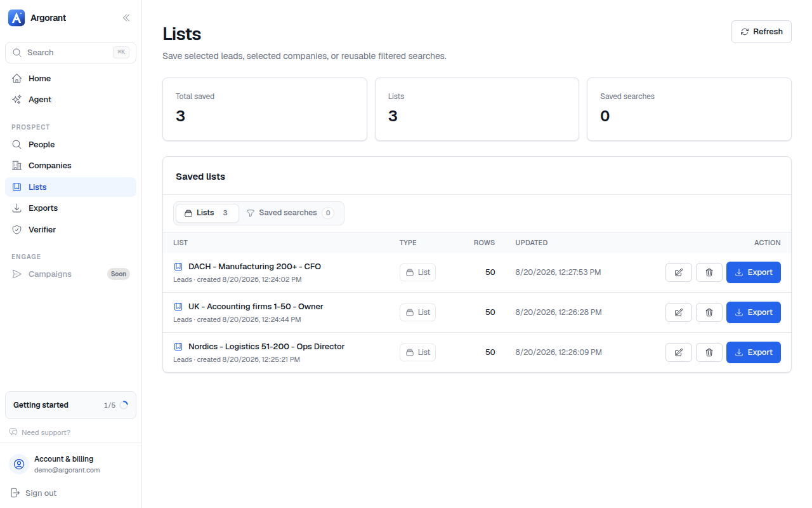Open Companies in the sidebar
This screenshot has width=812, height=508.
(x=70, y=166)
